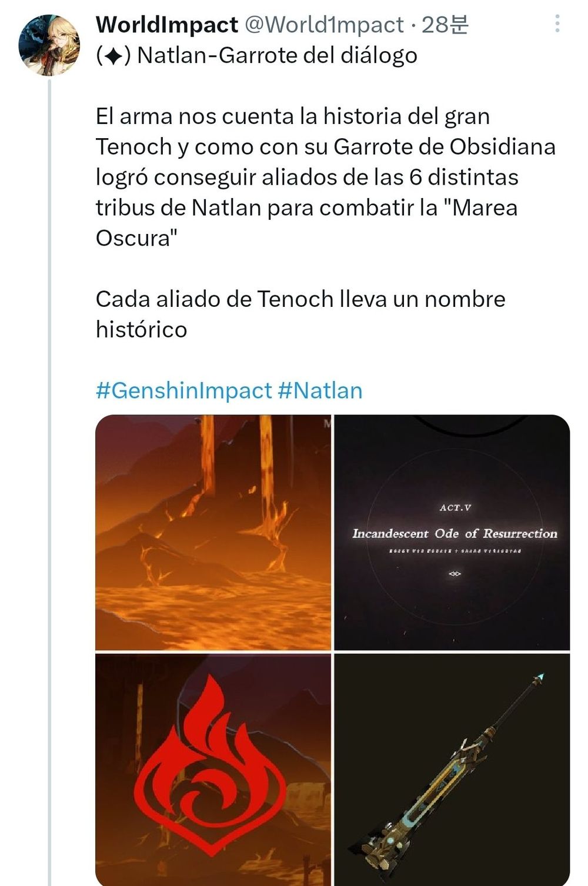
Task: Open the obsidian weapon image
Action: pyautogui.click(x=452, y=770)
